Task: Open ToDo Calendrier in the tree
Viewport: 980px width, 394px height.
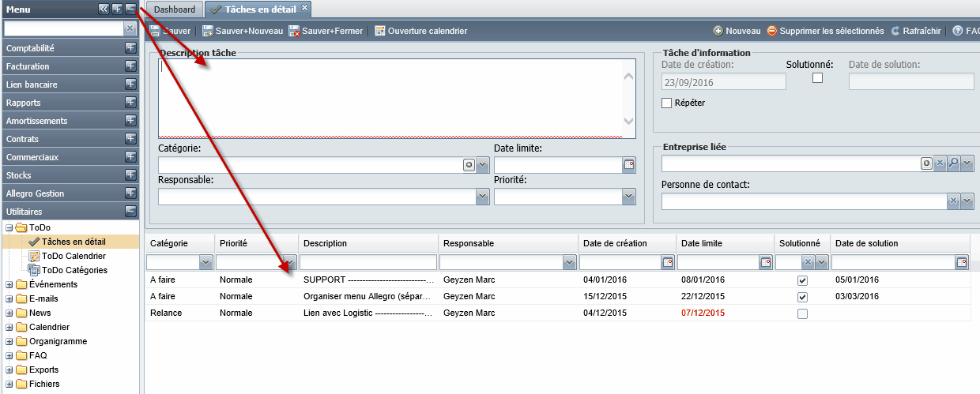Action: tap(73, 256)
